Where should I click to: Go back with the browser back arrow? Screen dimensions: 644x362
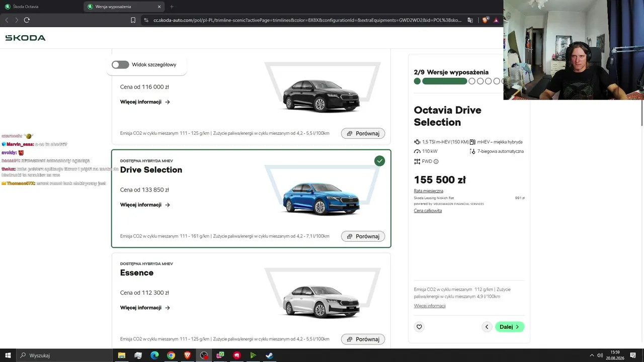click(x=7, y=20)
